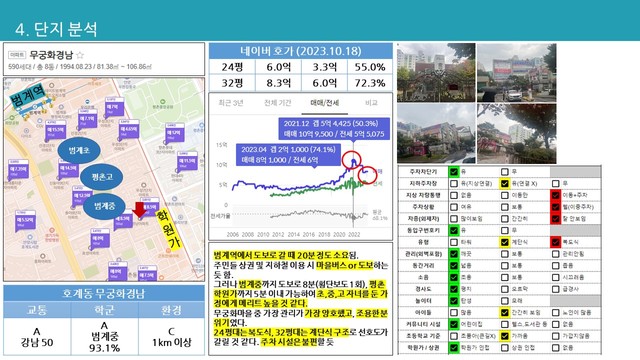This screenshot has height=360, width=640.
Task: Open the top-right photo with parked car
Action: click(516, 72)
